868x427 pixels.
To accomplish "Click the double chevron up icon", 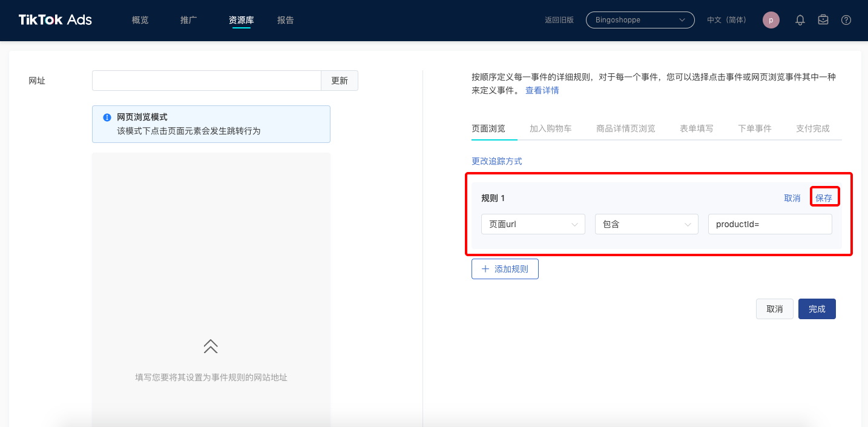I will click(x=211, y=346).
